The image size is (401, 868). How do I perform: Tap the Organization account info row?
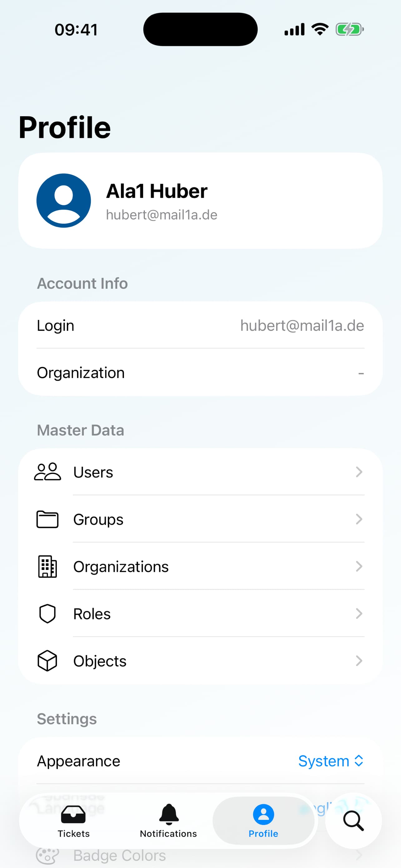click(200, 373)
